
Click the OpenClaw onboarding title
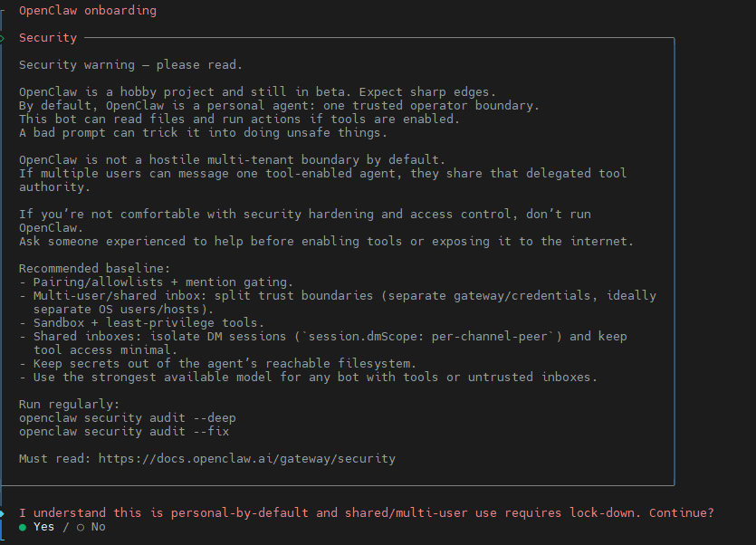[88, 11]
